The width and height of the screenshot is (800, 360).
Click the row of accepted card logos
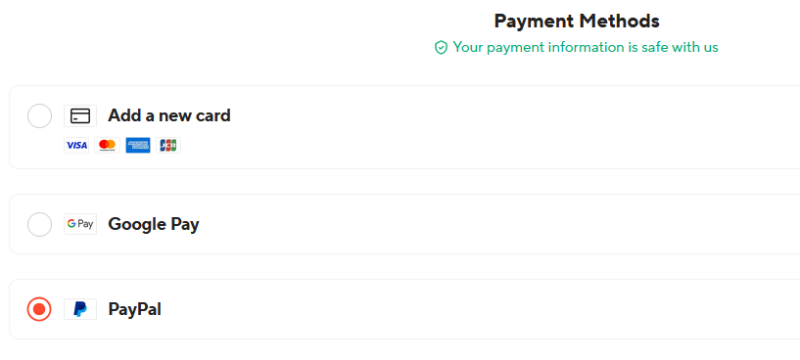click(122, 145)
